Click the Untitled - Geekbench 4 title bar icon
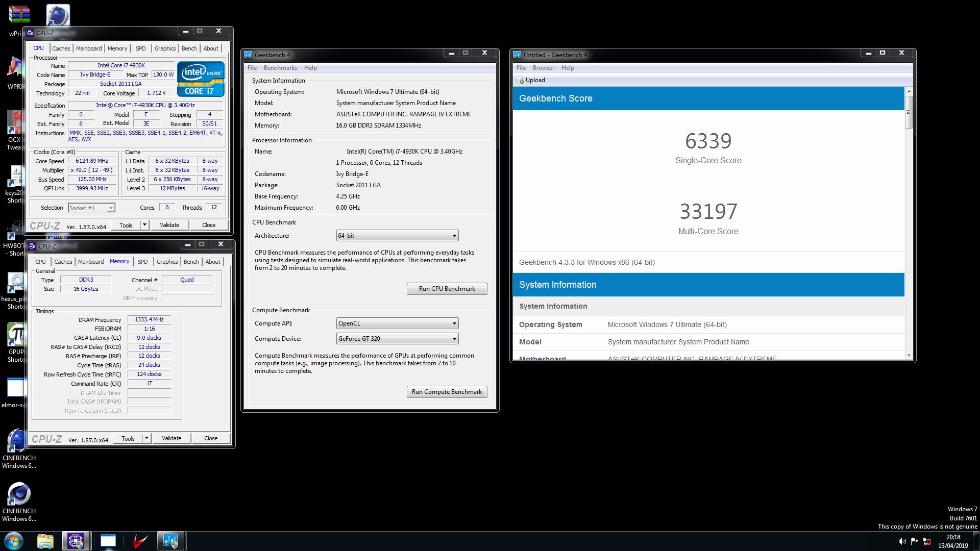The width and height of the screenshot is (980, 551). pyautogui.click(x=517, y=55)
